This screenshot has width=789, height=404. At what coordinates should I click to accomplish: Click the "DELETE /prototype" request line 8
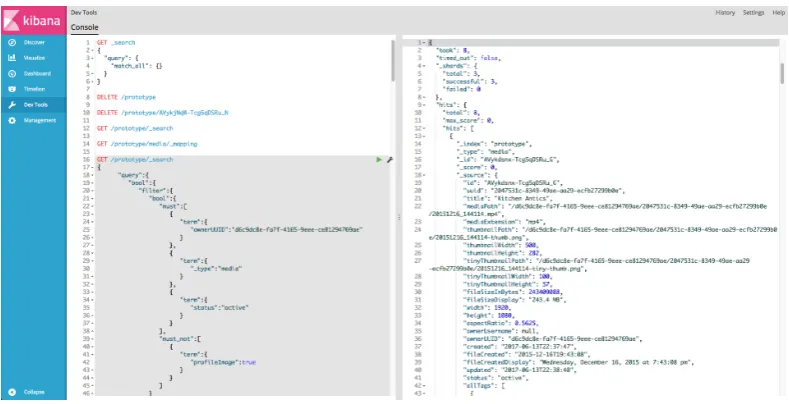(x=126, y=97)
